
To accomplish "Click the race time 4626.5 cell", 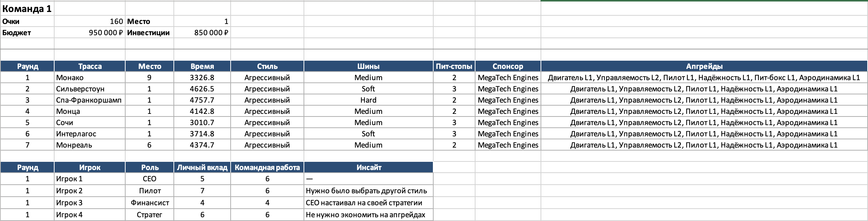I will coord(202,89).
